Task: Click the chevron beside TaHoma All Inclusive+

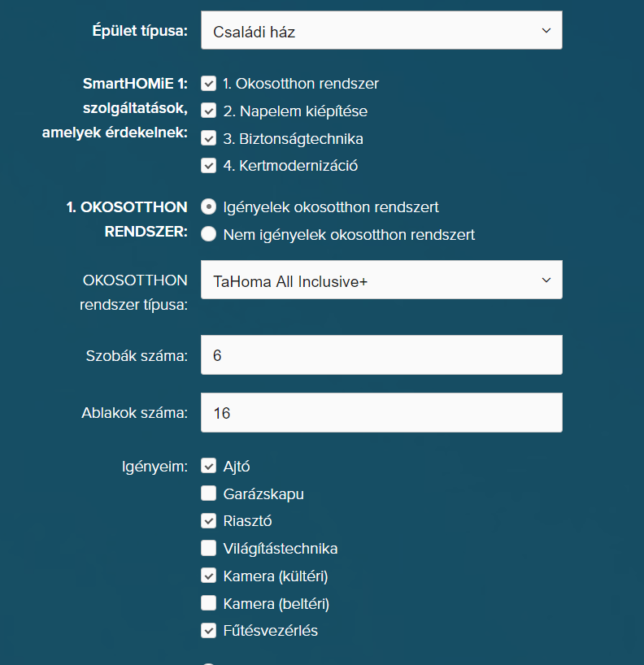Action: point(545,280)
